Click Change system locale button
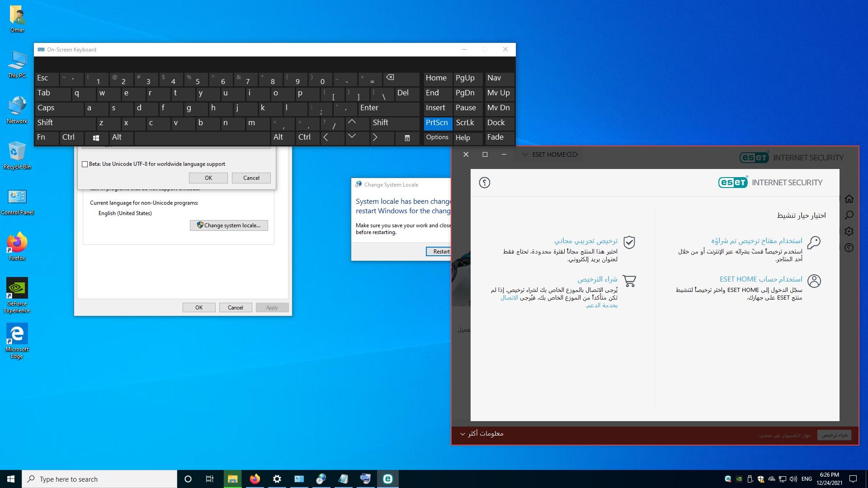The width and height of the screenshot is (868, 488). tap(229, 225)
